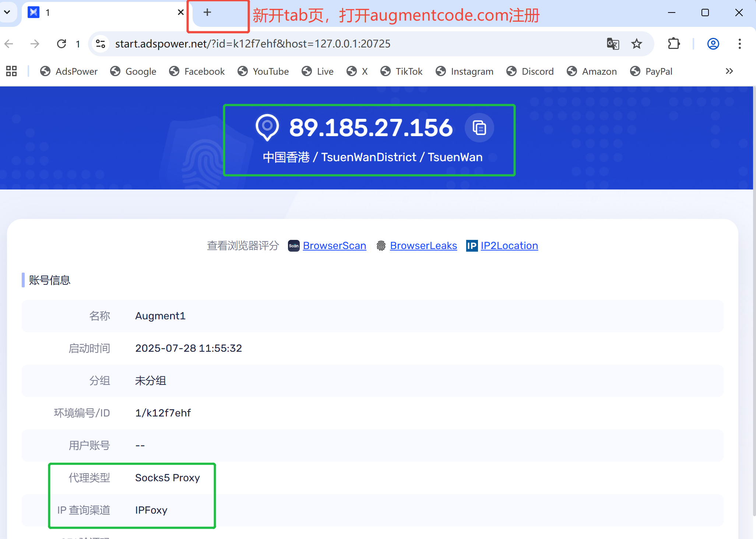Go back to previous page
This screenshot has height=539, width=756.
click(x=9, y=44)
